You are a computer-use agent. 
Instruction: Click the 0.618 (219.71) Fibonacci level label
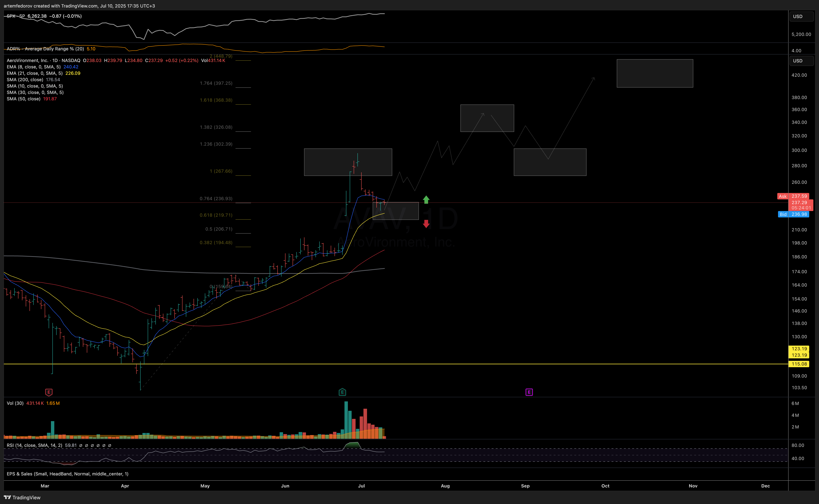click(216, 215)
